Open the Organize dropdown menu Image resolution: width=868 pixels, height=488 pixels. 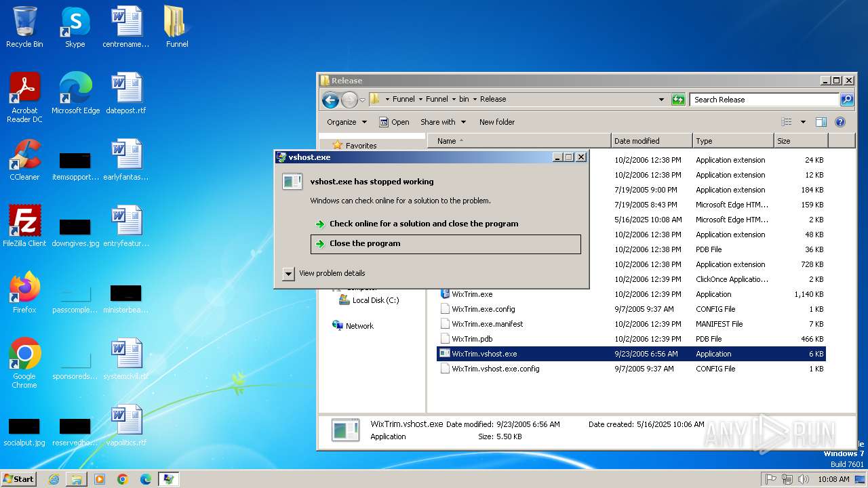[x=347, y=122]
